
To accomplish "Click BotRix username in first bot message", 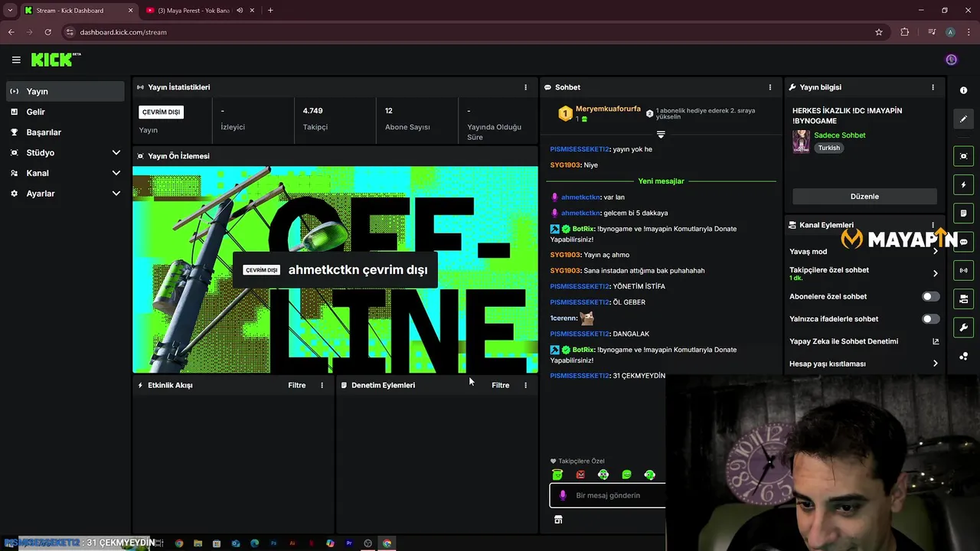I will (583, 229).
